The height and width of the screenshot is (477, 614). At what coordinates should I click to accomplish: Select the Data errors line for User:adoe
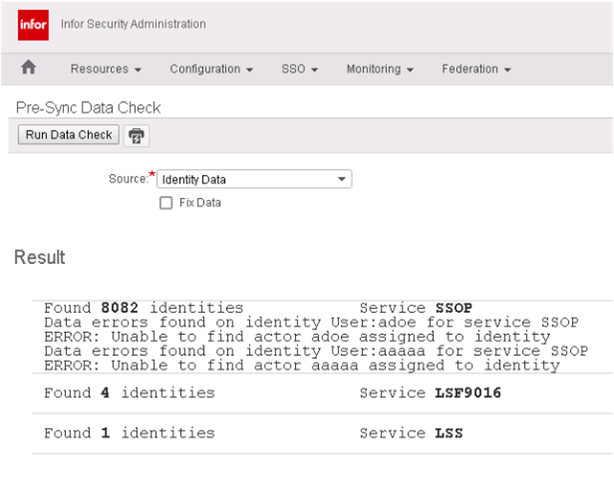point(311,322)
